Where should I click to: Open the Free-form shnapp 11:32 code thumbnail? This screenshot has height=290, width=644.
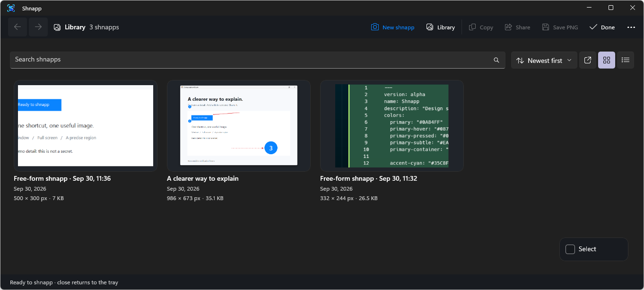[392, 126]
